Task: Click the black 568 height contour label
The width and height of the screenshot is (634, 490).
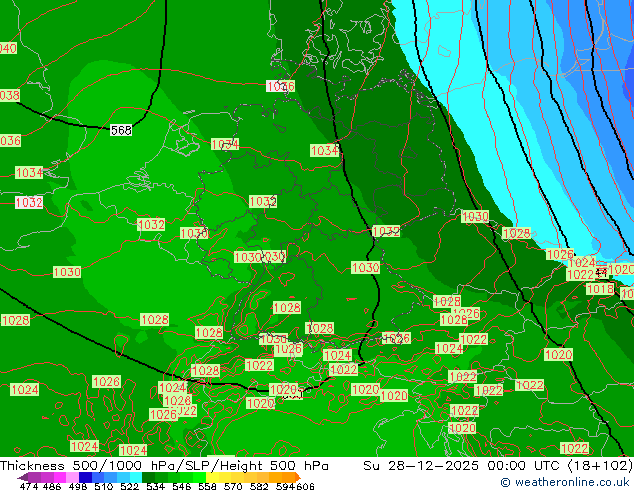Action: point(121,130)
